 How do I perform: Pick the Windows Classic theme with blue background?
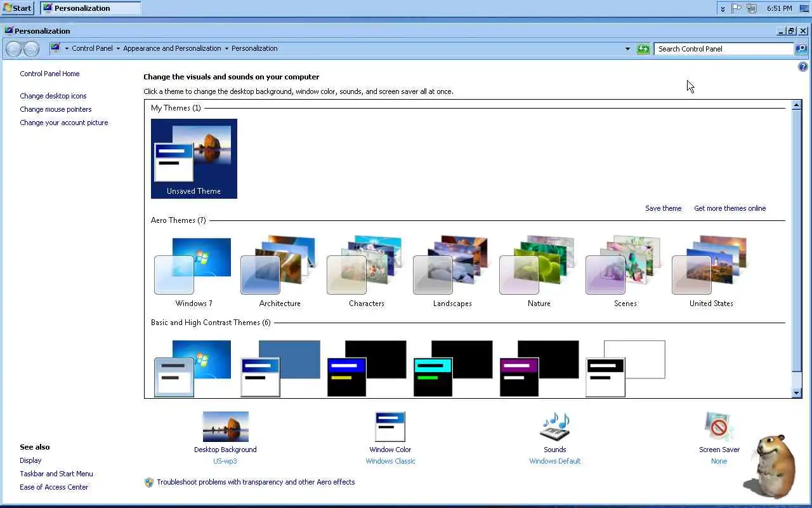(280, 369)
